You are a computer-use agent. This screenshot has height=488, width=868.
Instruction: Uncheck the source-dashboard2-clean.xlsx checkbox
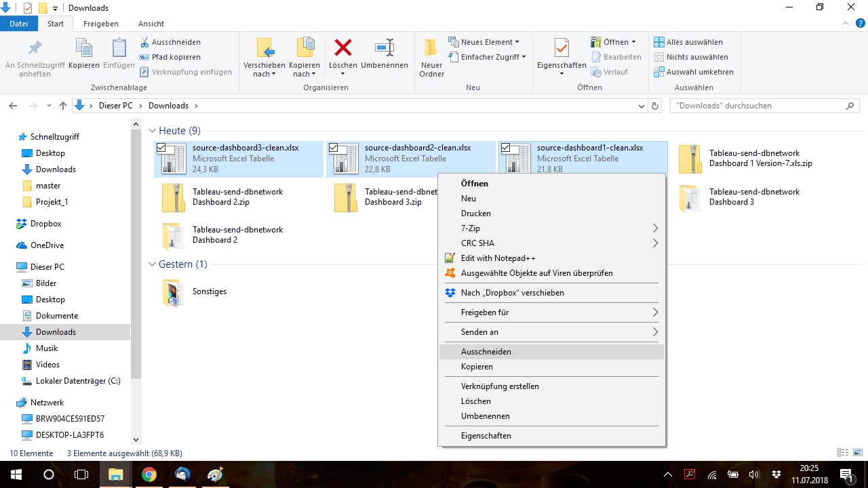[x=333, y=147]
